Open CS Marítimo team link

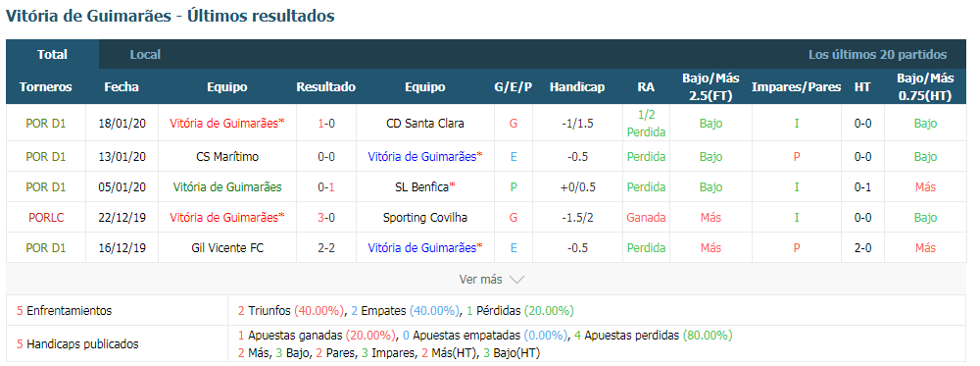pos(227,156)
